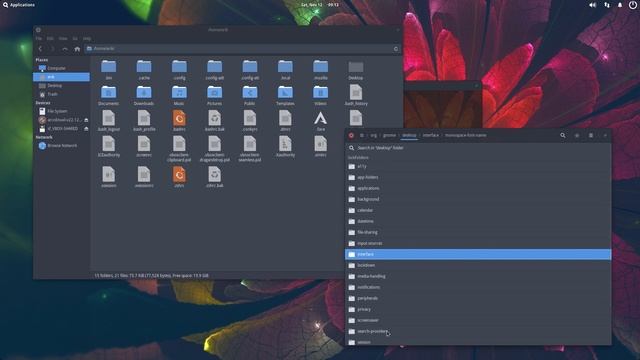Viewport: 640px width, 360px height.
Task: Select the orange .bashrc file icon
Action: 179,118
